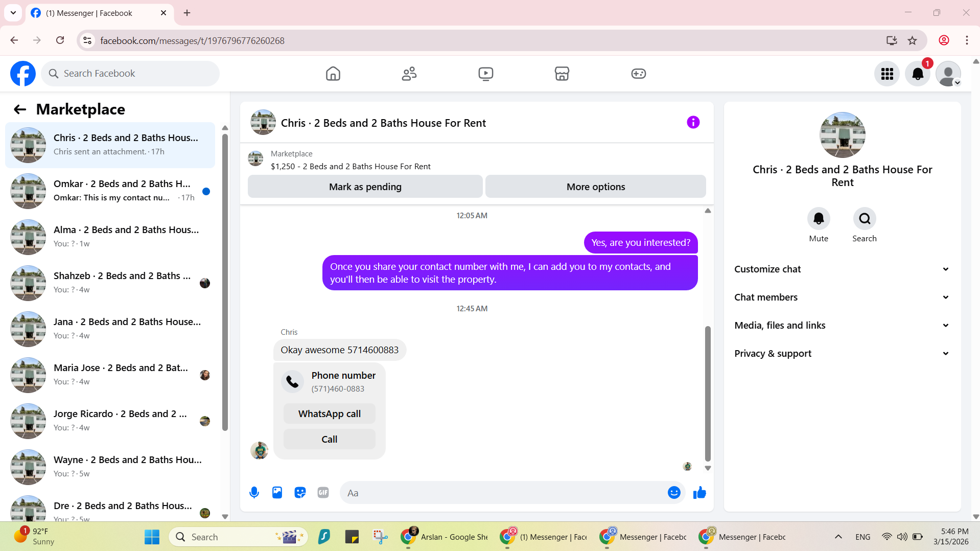
Task: Open account profile avatar menu
Action: pos(948,74)
